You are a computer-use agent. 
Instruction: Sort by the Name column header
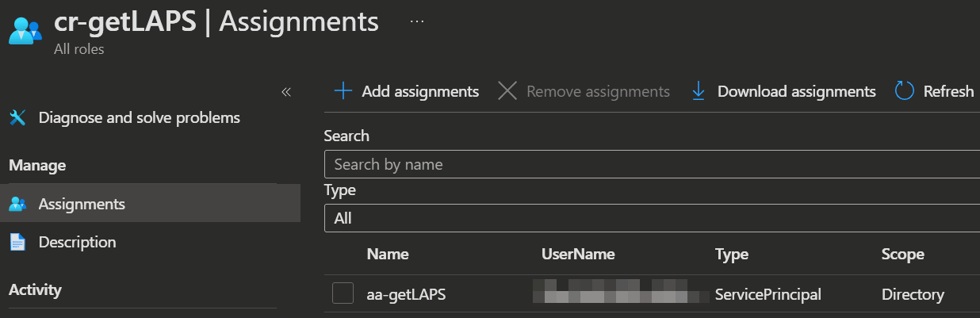click(388, 255)
